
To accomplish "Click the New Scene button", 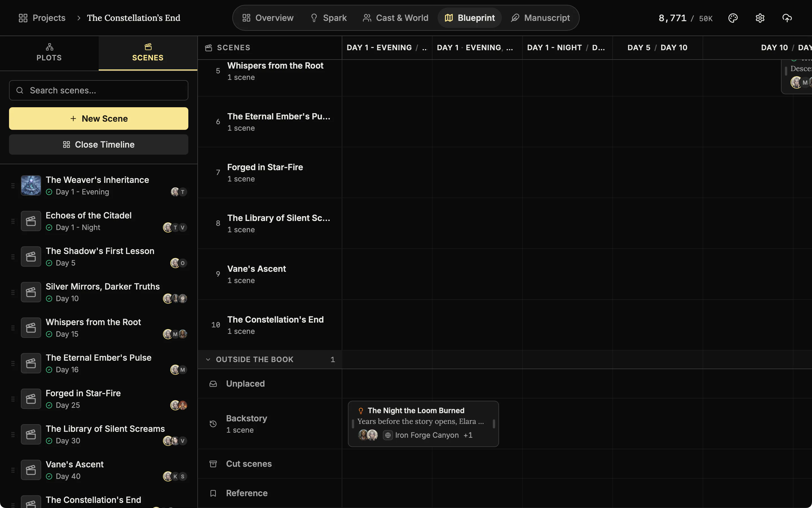I will 99,119.
